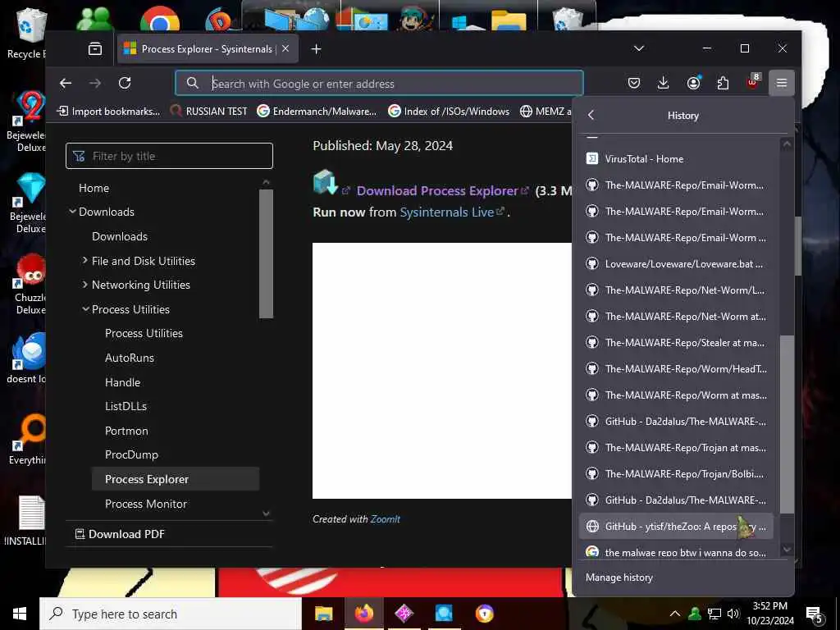Screen dimensions: 840x630
Task: Open the Downloads toolbar icon
Action: pos(663,83)
